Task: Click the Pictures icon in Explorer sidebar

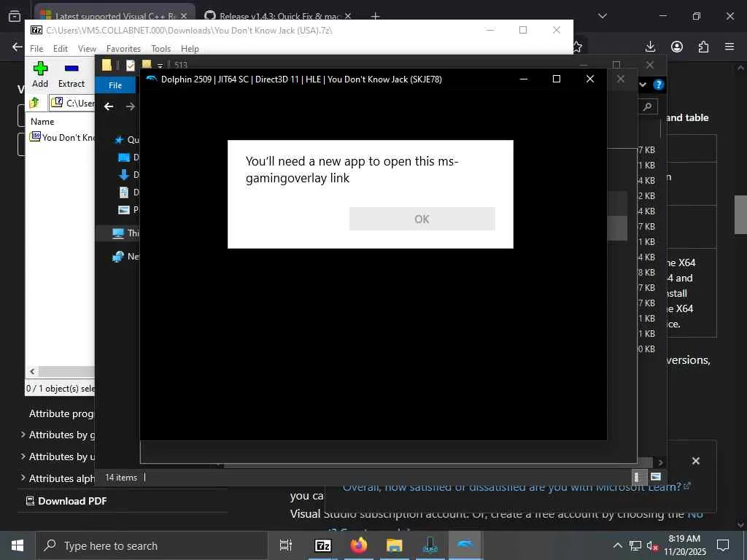Action: (124, 209)
